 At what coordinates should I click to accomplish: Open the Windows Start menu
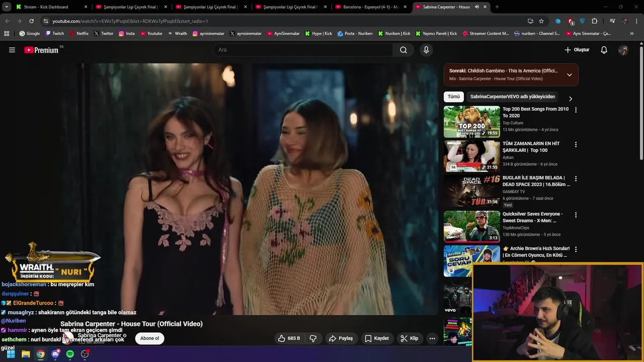click(x=11, y=354)
